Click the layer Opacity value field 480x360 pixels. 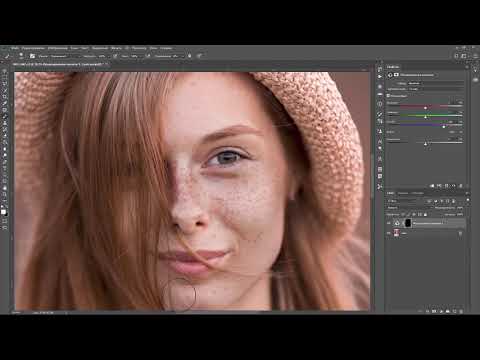click(460, 208)
